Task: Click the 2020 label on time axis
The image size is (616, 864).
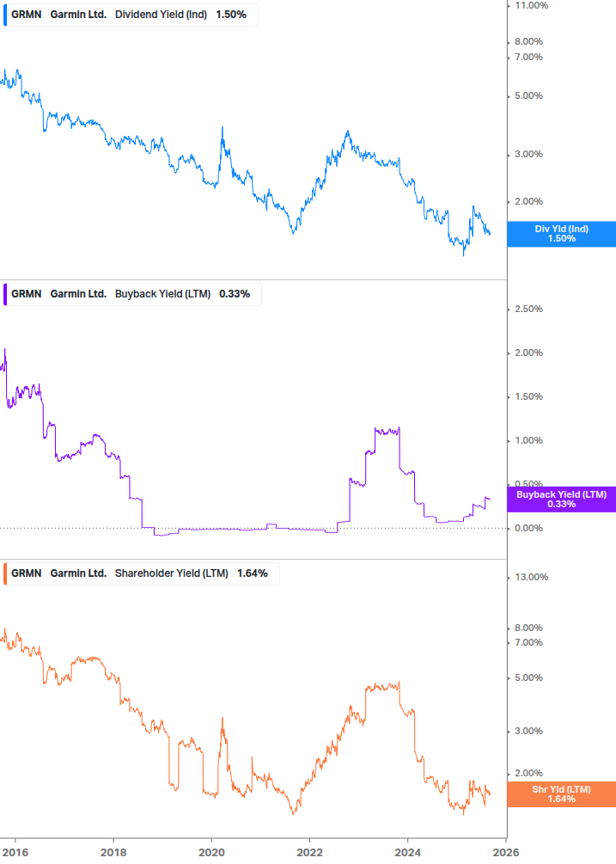Action: tap(211, 853)
